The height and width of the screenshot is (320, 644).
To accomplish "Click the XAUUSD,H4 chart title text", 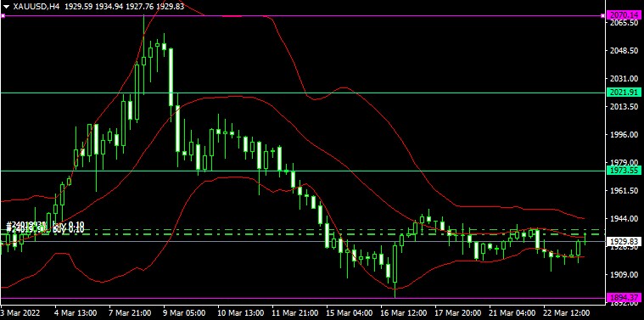I will [36, 7].
